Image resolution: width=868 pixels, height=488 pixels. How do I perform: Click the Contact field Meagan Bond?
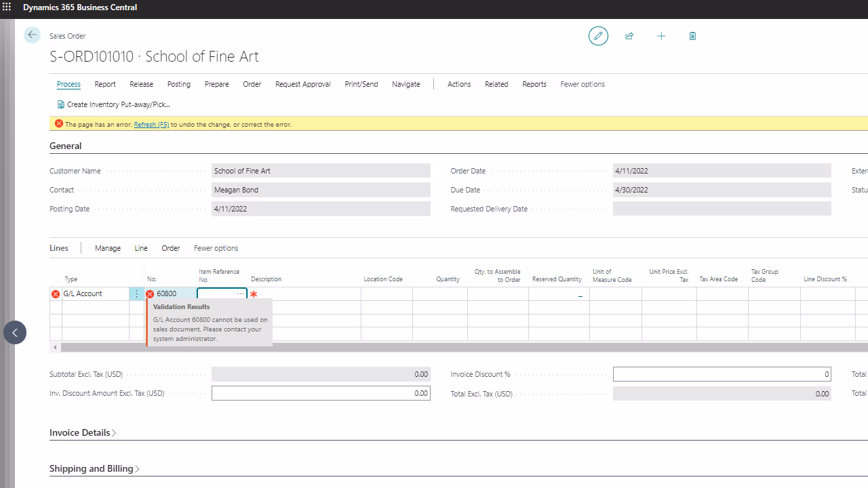point(321,190)
